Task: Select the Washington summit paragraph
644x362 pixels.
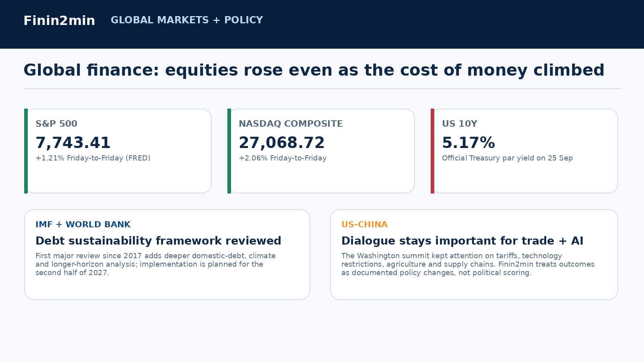Action: [x=468, y=264]
